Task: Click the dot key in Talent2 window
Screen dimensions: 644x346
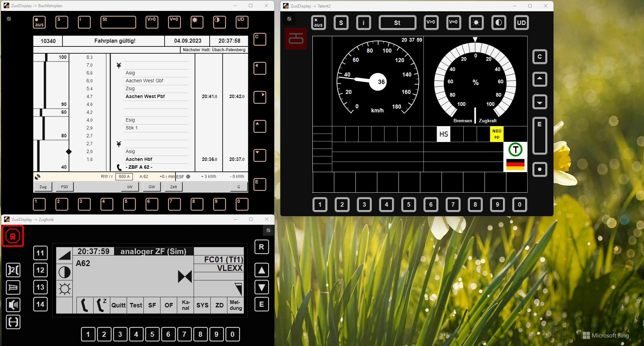Action: click(540, 169)
